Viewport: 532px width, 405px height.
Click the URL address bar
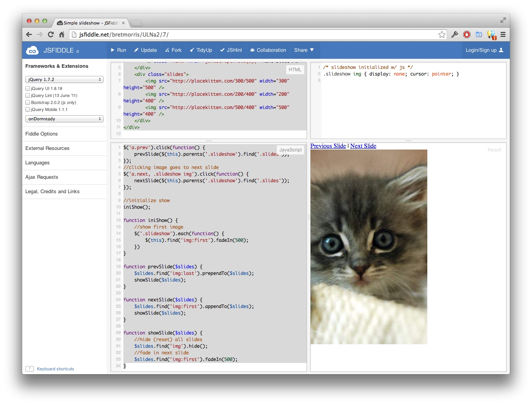[x=257, y=35]
